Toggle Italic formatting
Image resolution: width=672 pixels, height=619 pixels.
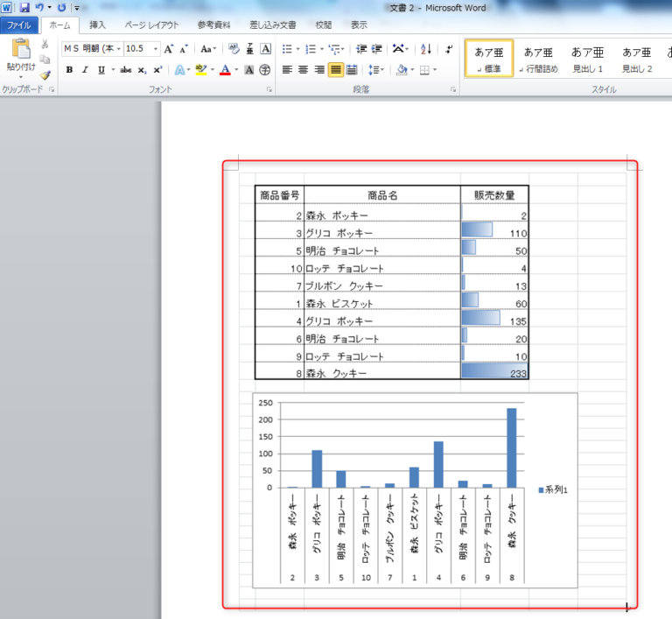click(85, 70)
